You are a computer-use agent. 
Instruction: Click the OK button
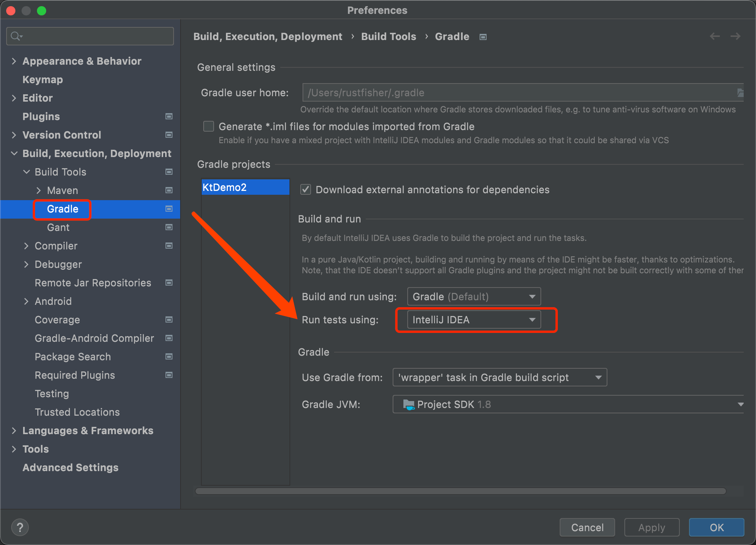click(x=716, y=527)
